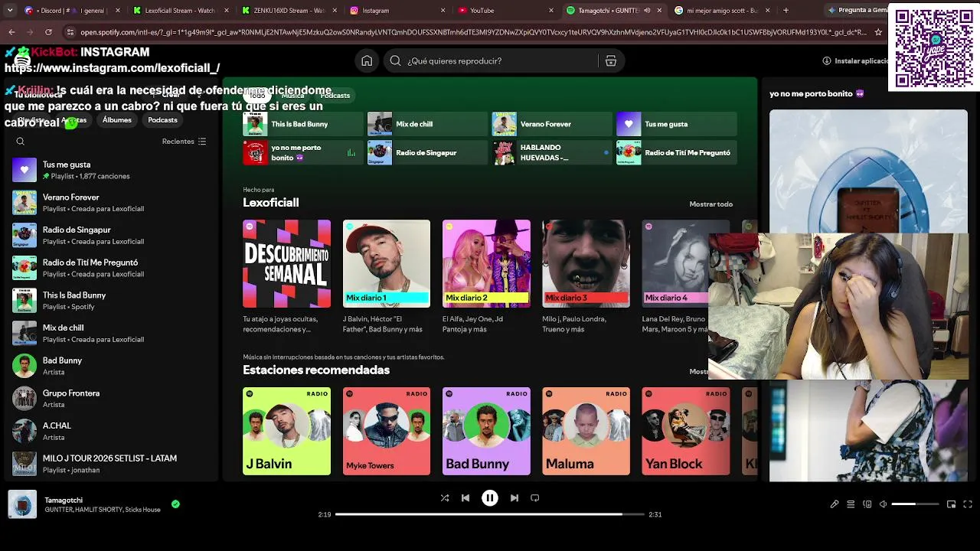
Task: Pause the current song
Action: pyautogui.click(x=490, y=498)
